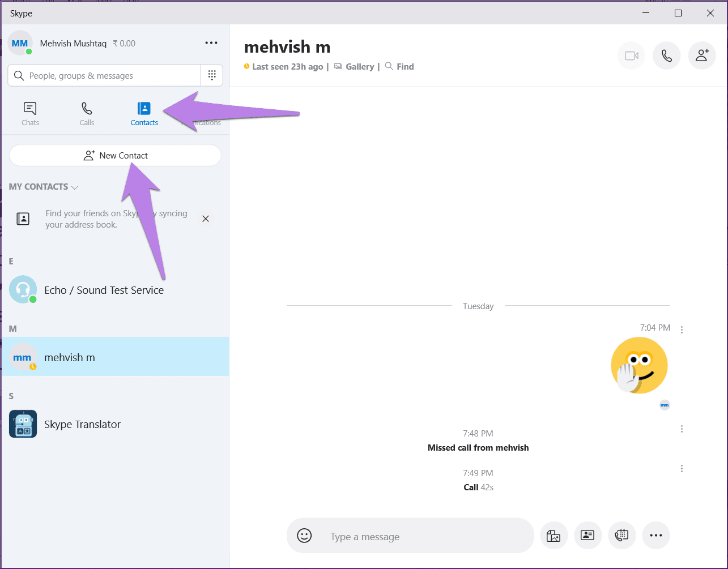Open the More options menu beside ₹ 0.00
The image size is (728, 569).
click(x=211, y=43)
